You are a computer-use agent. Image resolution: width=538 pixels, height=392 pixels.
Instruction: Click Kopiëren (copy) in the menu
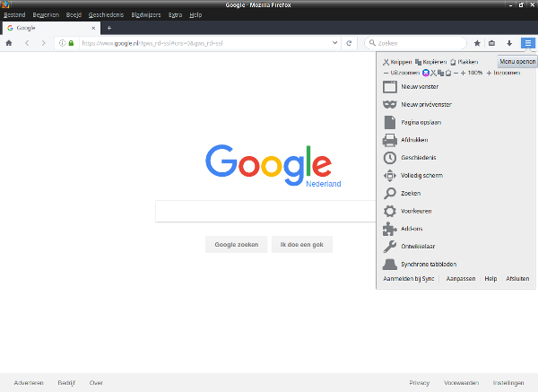(431, 62)
